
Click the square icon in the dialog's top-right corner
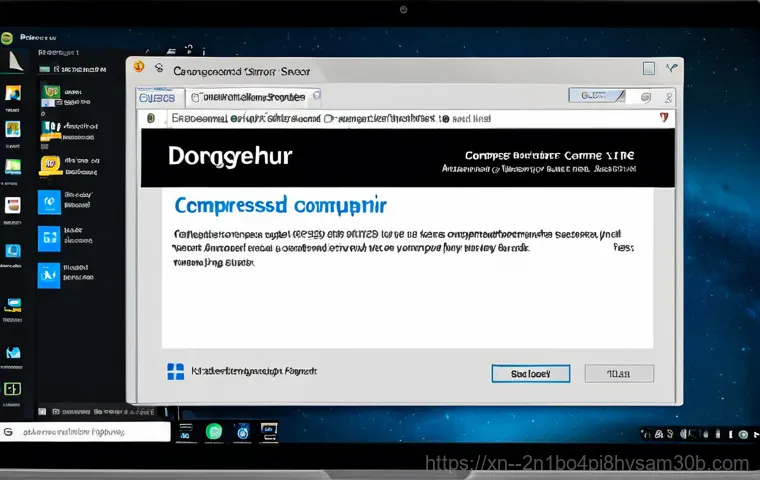coord(649,68)
